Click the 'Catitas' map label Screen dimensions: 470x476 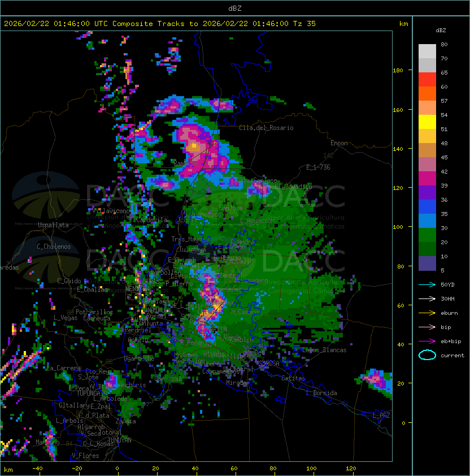293,378
